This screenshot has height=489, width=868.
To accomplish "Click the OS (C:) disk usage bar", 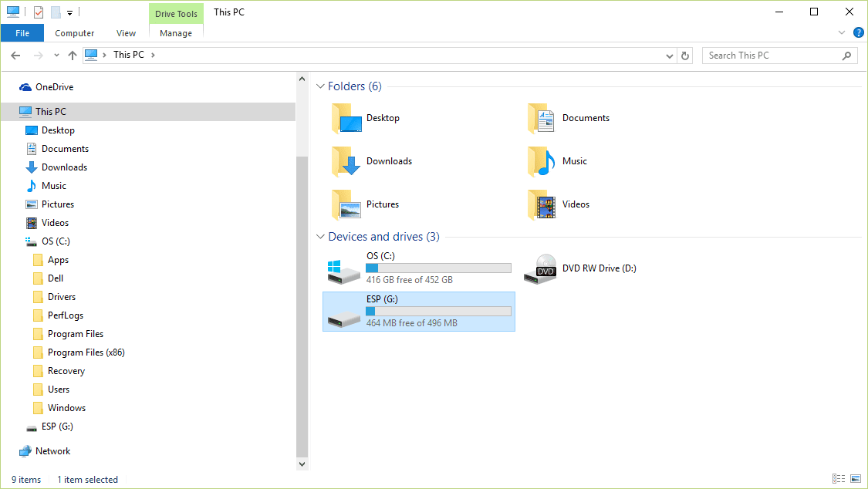I will tap(438, 268).
